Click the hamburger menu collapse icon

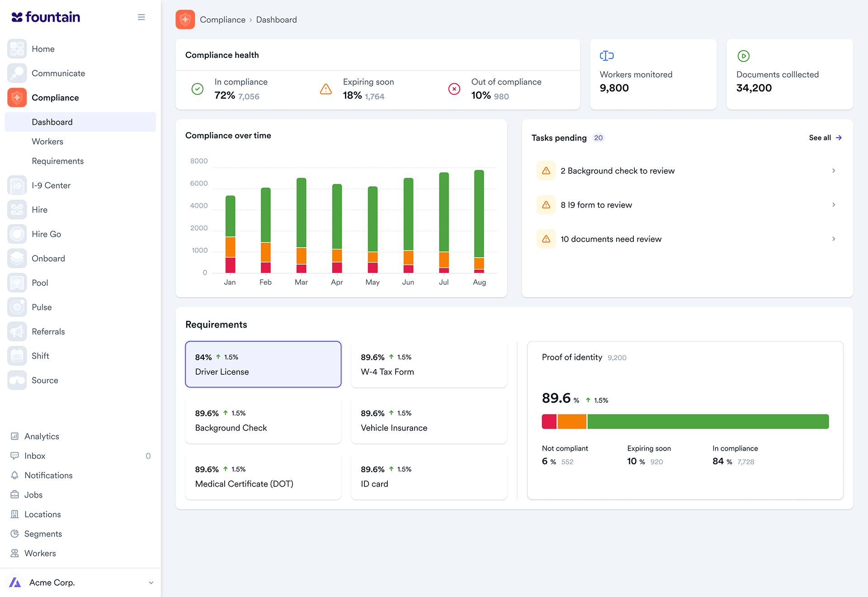141,17
